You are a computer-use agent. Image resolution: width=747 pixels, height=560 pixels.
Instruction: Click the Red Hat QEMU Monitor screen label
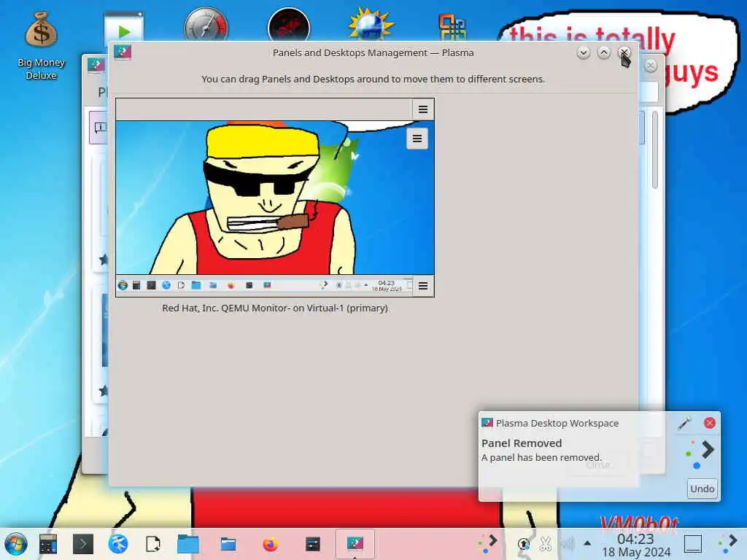pyautogui.click(x=275, y=308)
